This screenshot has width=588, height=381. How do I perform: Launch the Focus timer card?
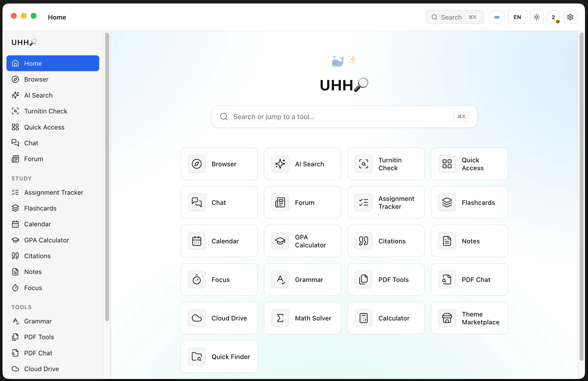219,280
